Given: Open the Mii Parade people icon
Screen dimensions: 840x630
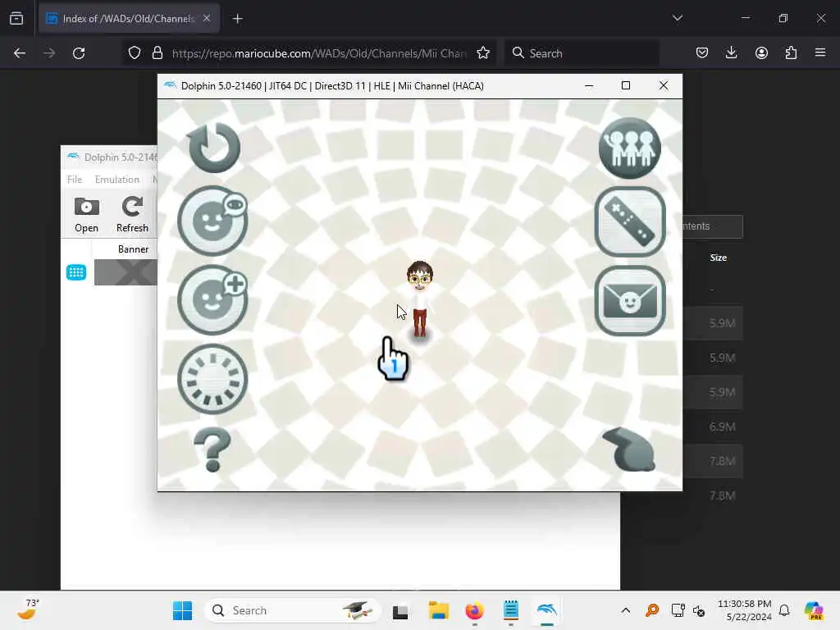Looking at the screenshot, I should click(629, 148).
